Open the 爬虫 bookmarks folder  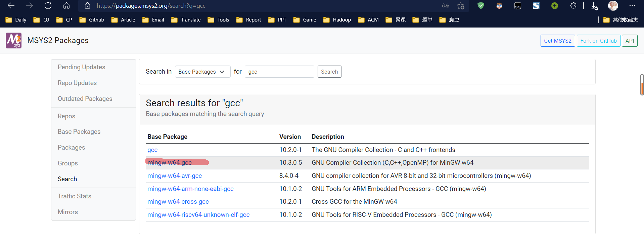(449, 20)
